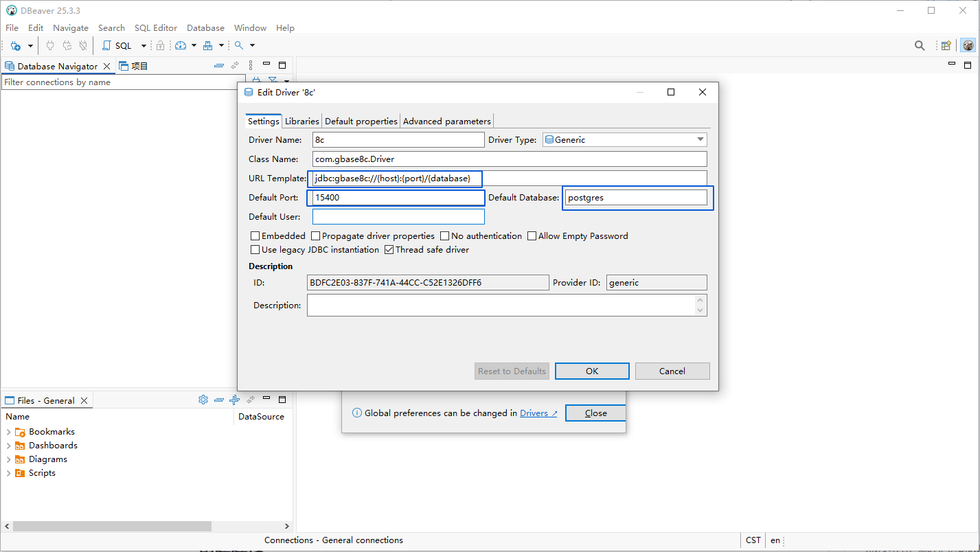Expand the Scripts folder node
The height and width of the screenshot is (552, 980).
point(8,473)
